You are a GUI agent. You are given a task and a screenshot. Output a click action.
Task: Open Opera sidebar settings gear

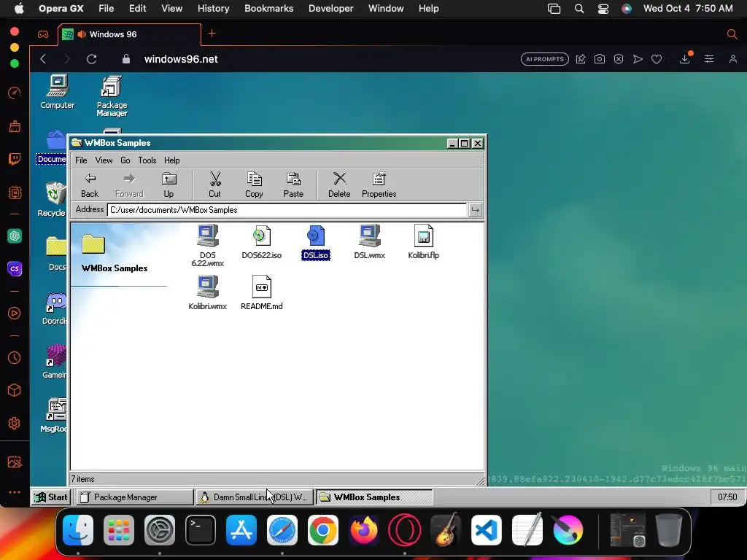(15, 424)
